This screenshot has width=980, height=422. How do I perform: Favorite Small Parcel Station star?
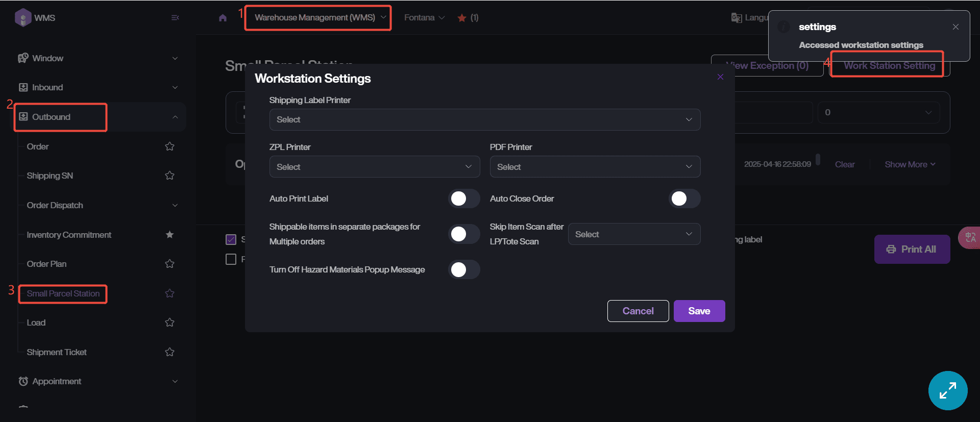click(170, 293)
